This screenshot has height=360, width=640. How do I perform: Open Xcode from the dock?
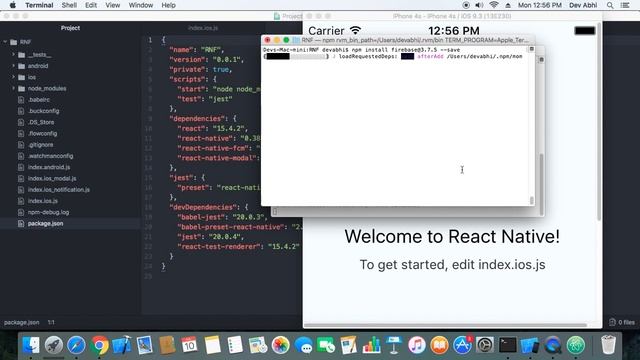[x=122, y=345]
